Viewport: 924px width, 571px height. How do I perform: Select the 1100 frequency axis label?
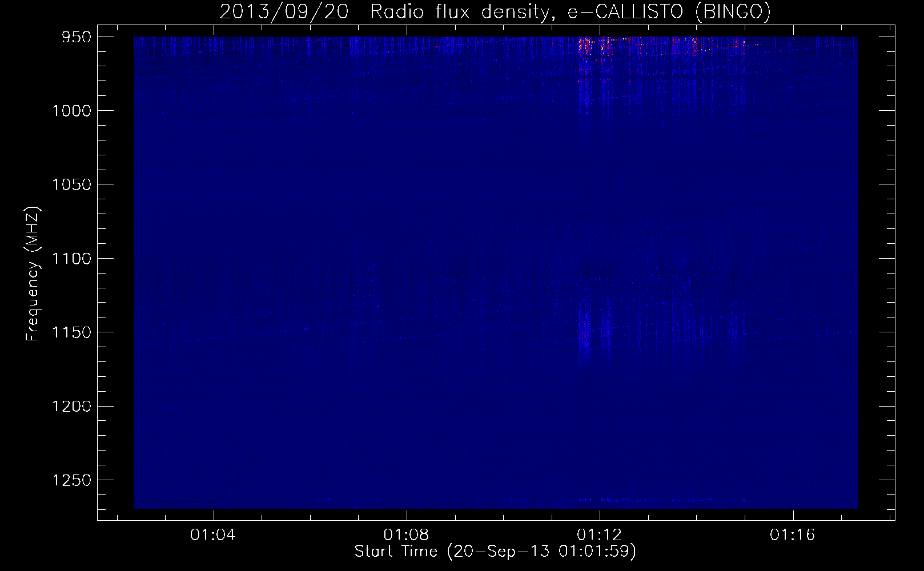point(71,259)
